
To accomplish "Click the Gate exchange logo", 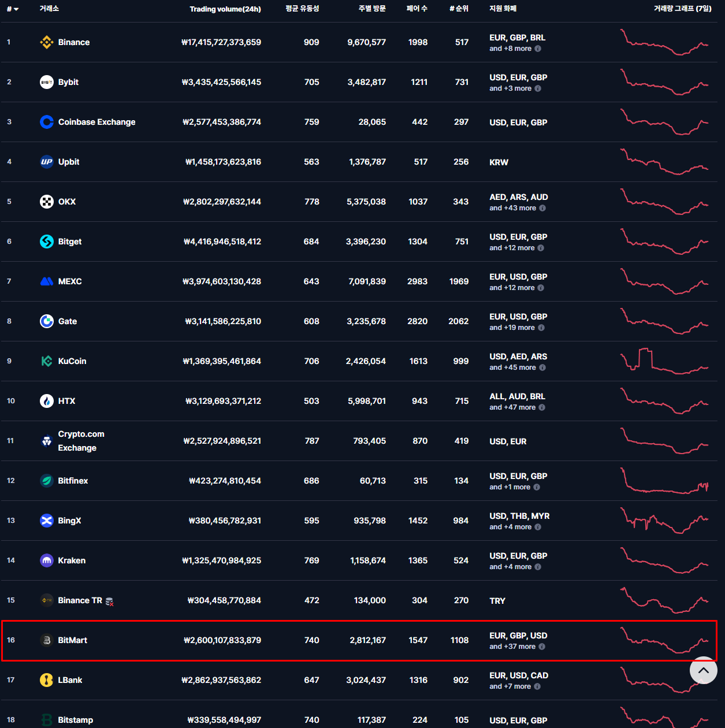I will [x=47, y=321].
